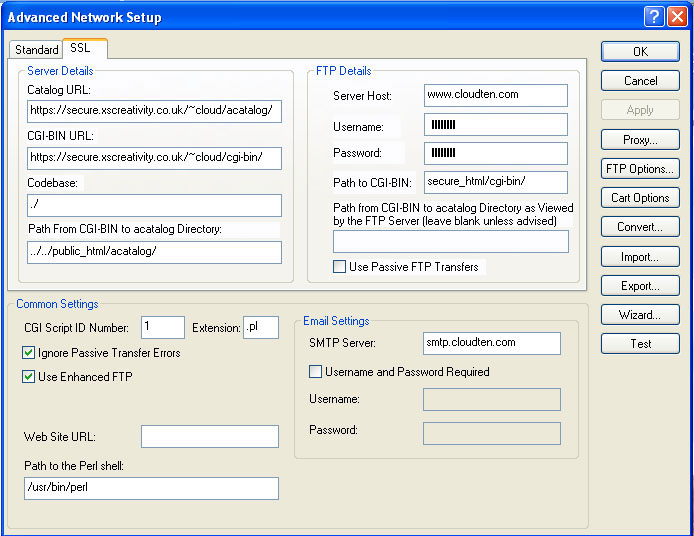This screenshot has height=536, width=694.
Task: Uncheck Ignore Passive Transfer Errors
Action: [x=29, y=353]
